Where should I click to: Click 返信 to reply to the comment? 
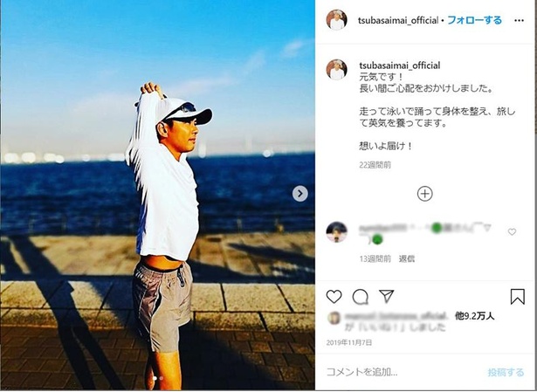(407, 258)
